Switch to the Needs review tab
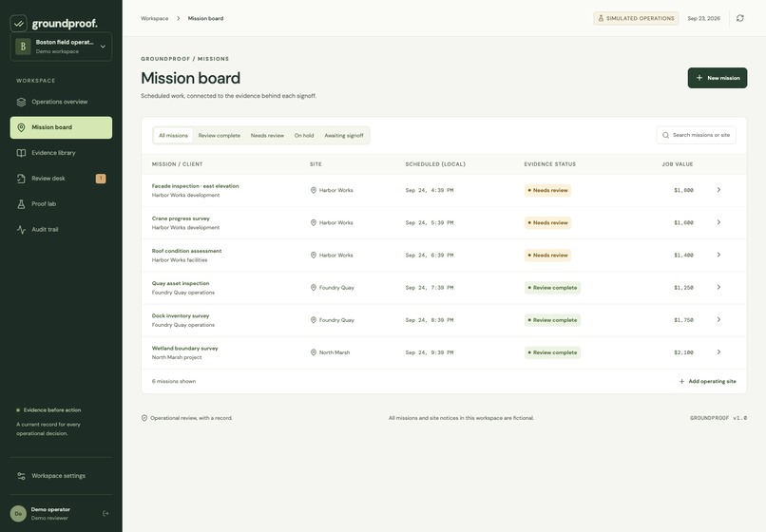This screenshot has height=532, width=766. pyautogui.click(x=267, y=135)
